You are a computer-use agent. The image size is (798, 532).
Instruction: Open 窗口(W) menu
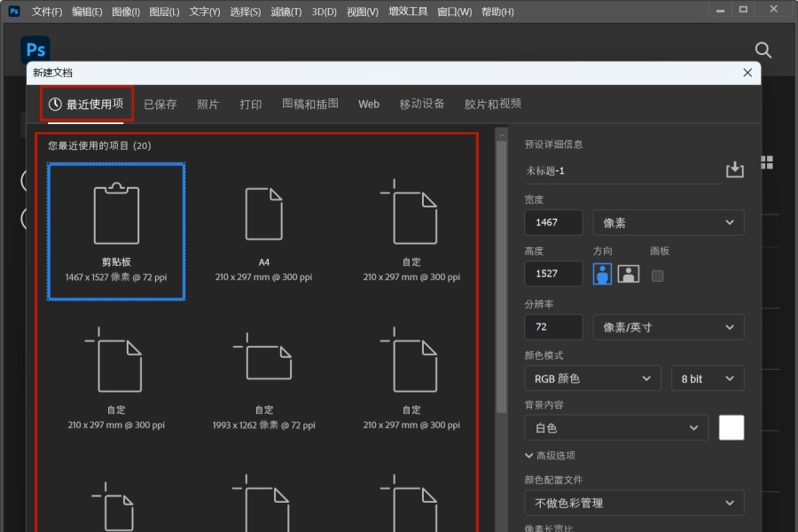pyautogui.click(x=455, y=12)
